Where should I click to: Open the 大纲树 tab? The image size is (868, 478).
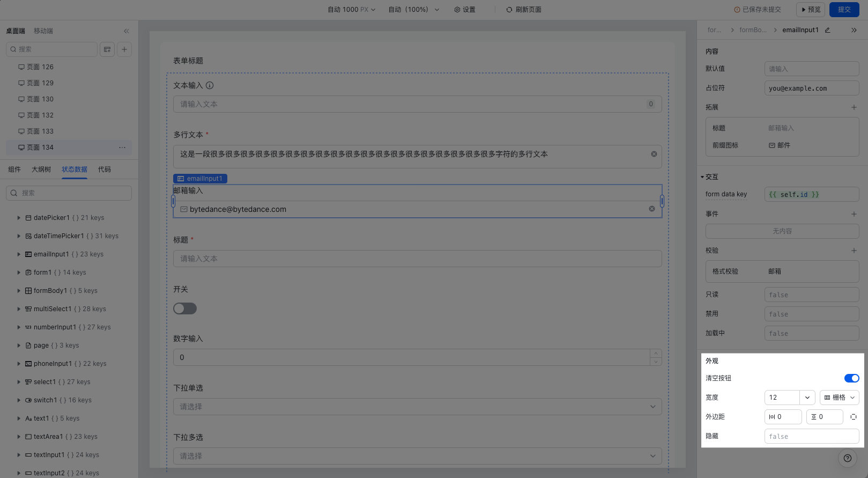(41, 170)
